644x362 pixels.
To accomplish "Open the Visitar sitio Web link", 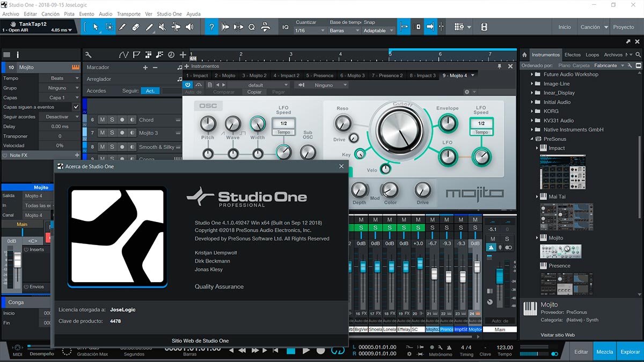I will [558, 335].
